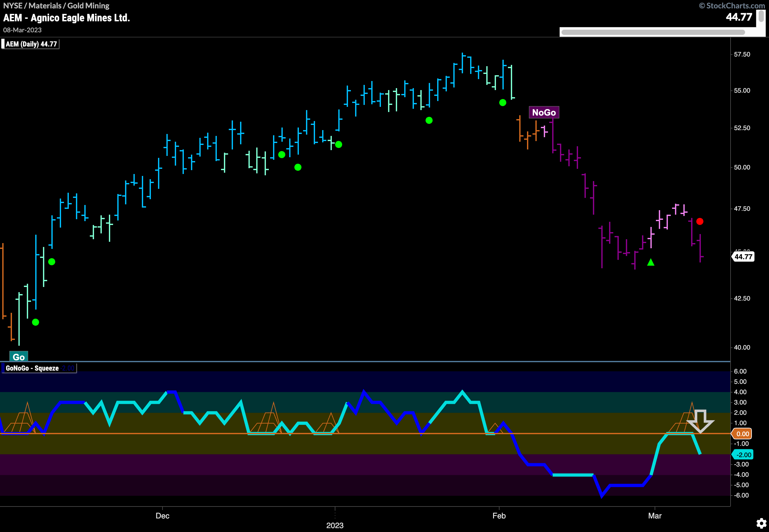Screen dimensions: 769x532
Task: Click the Feb label on the time axis
Action: coord(499,516)
